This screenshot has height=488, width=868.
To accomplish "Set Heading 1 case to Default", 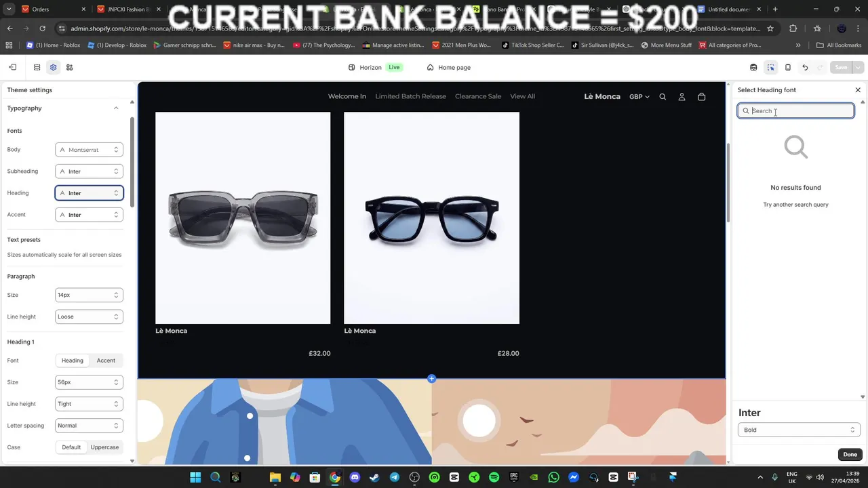I will coord(71,447).
